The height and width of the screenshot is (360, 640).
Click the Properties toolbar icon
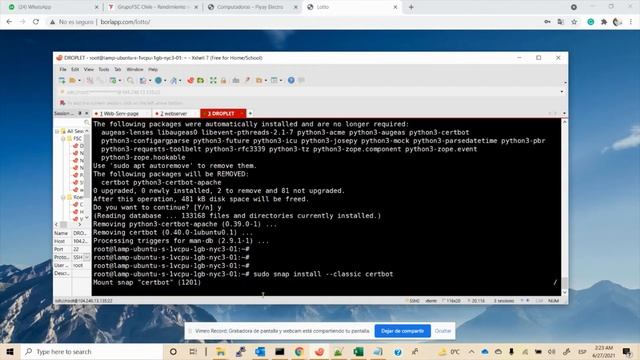tap(143, 80)
